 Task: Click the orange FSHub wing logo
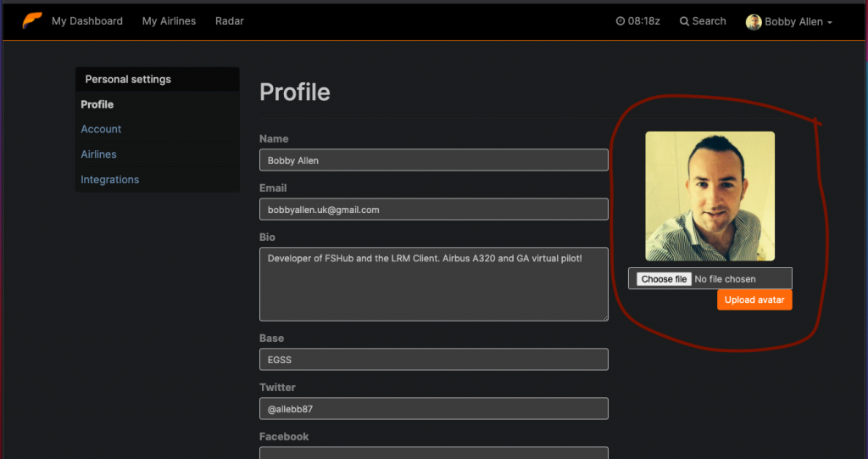[x=32, y=20]
